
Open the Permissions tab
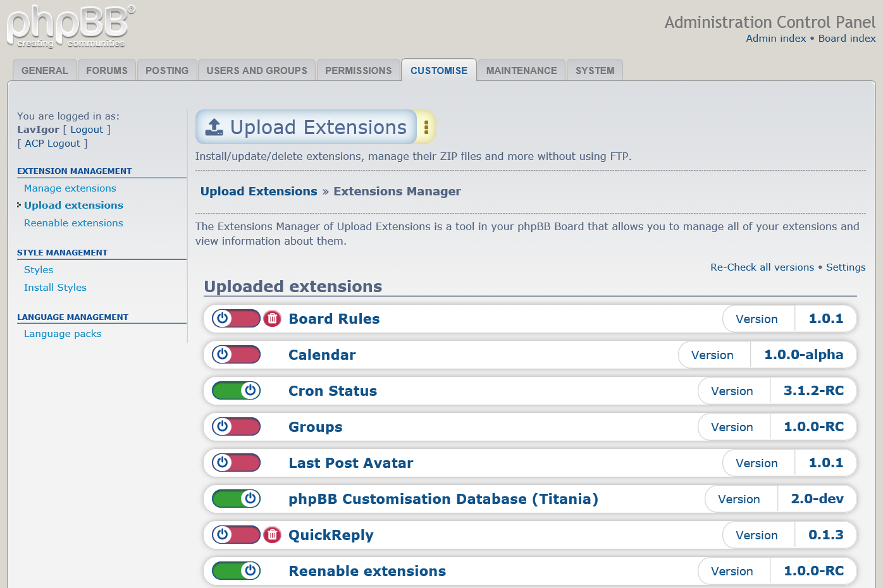click(359, 70)
